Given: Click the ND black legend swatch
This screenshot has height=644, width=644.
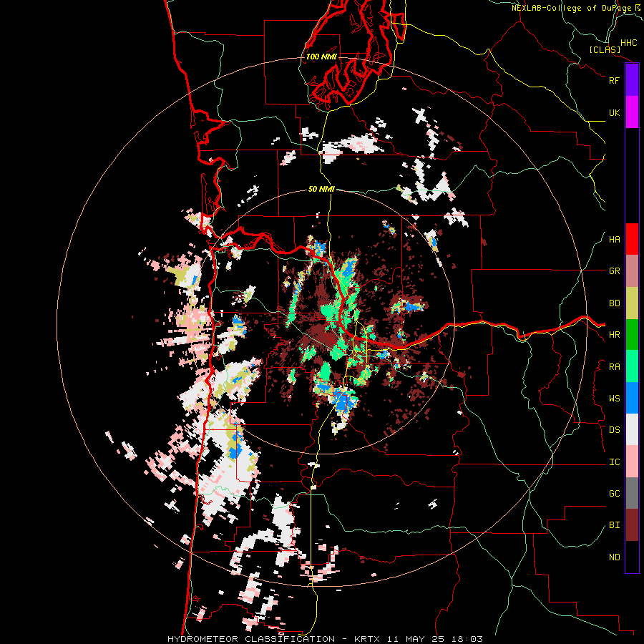Looking at the screenshot, I should 632,557.
